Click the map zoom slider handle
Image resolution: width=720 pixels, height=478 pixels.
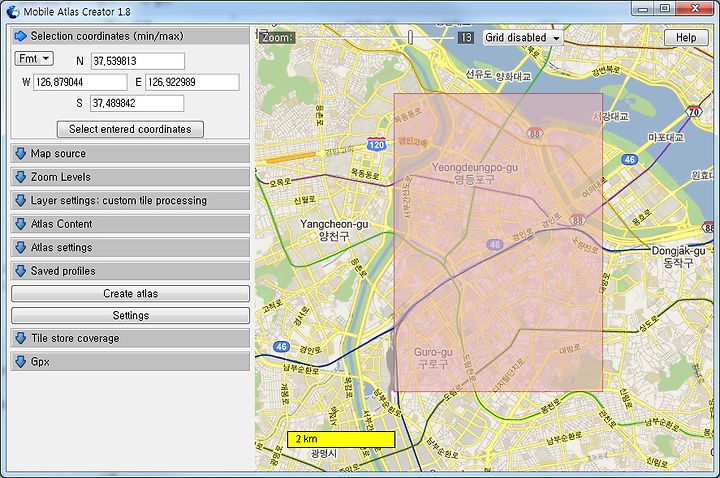[x=410, y=38]
